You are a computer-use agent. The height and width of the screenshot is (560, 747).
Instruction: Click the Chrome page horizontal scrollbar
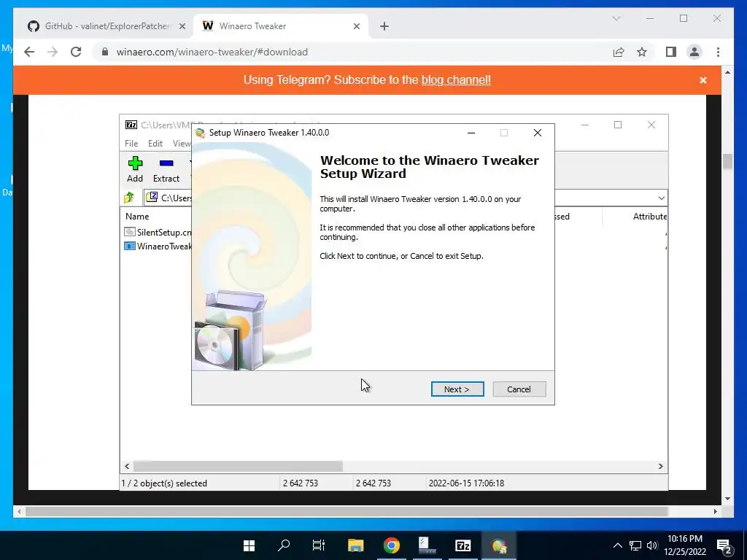[347, 511]
